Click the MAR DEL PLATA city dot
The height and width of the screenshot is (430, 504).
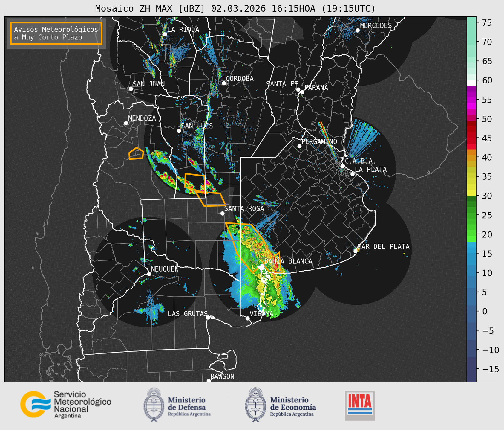356,251
